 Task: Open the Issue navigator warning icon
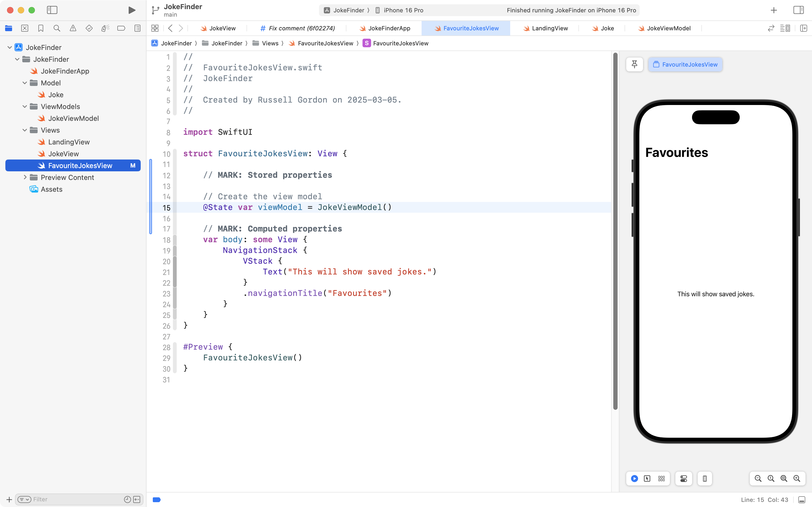(73, 28)
